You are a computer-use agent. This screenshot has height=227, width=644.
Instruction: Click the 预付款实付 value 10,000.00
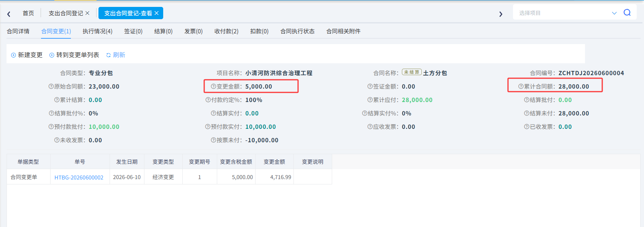pyautogui.click(x=261, y=127)
